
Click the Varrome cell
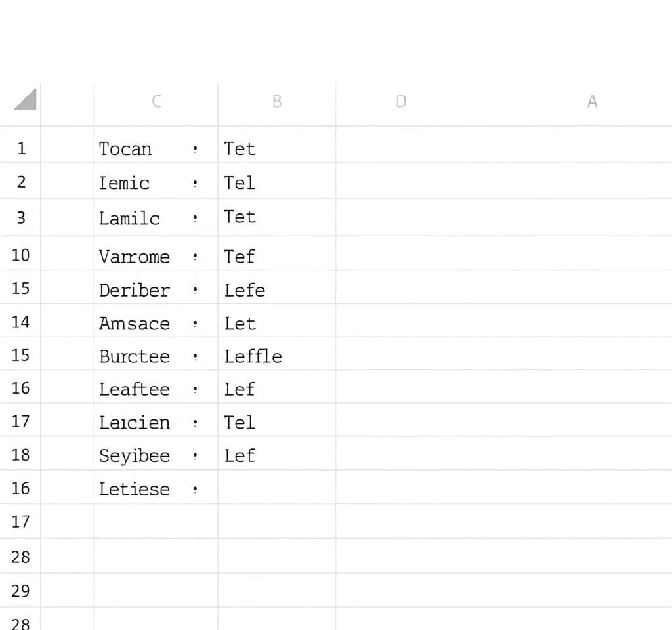pyautogui.click(x=135, y=257)
